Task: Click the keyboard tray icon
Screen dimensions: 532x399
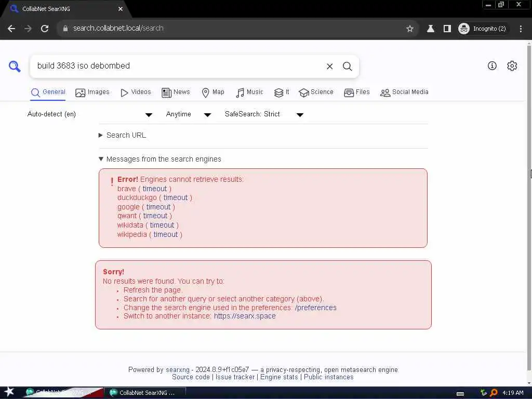Action: coord(460,394)
